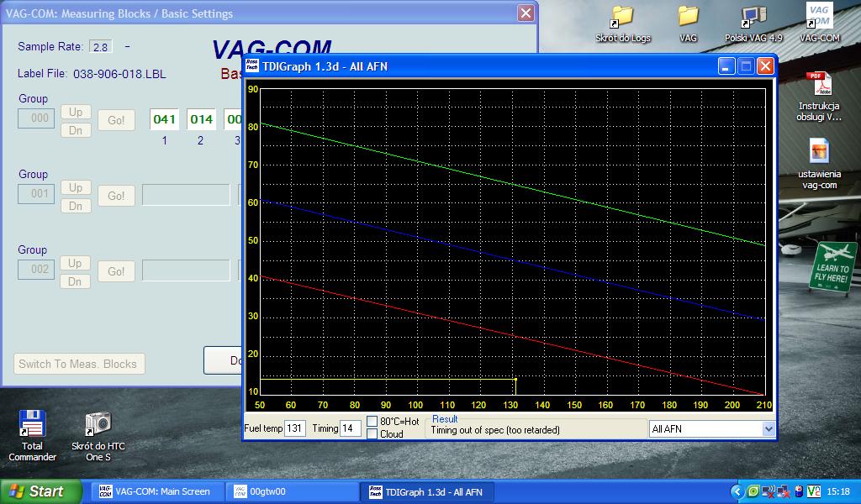861x504 pixels.
Task: Click the yellow timing marker on graph
Action: click(x=515, y=380)
